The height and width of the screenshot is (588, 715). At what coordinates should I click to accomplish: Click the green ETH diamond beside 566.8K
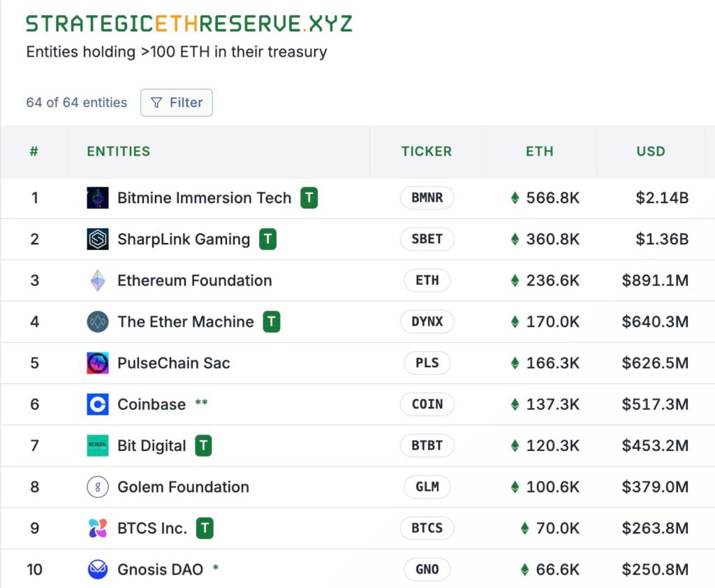click(x=515, y=198)
